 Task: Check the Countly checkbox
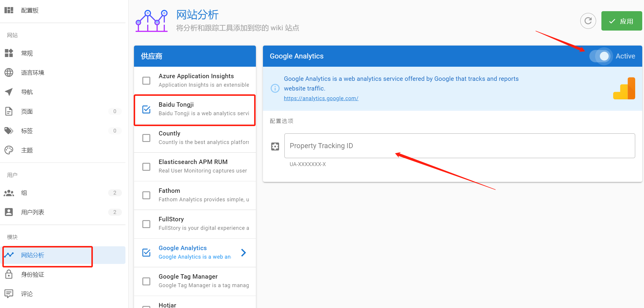pos(146,138)
